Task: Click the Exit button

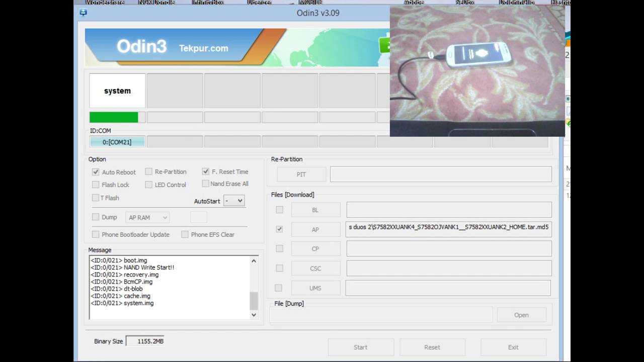Action: click(513, 347)
